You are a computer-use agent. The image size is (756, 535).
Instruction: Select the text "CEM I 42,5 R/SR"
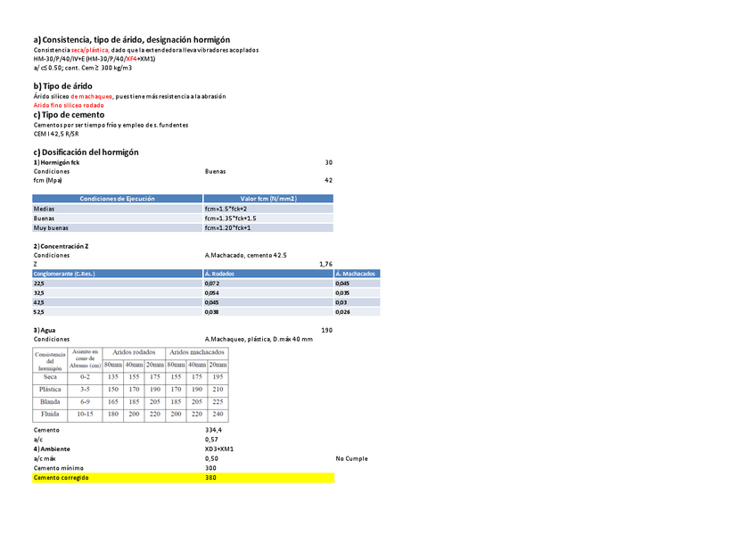pyautogui.click(x=56, y=134)
